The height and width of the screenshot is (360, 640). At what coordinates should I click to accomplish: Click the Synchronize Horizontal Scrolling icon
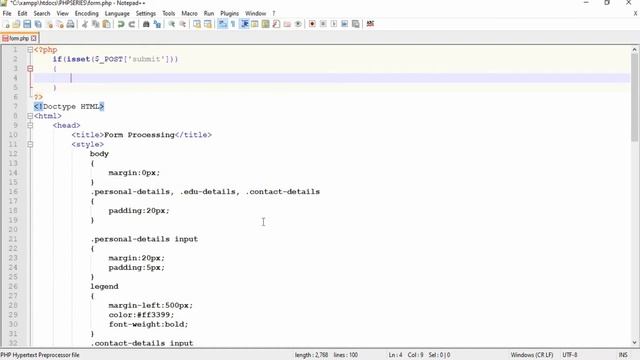pyautogui.click(x=208, y=24)
